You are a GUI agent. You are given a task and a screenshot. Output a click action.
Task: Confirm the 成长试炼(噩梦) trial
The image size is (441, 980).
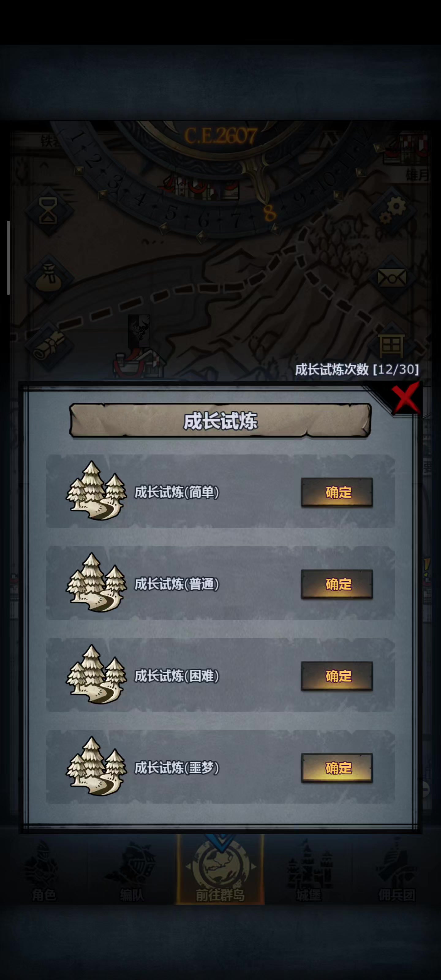pos(337,768)
